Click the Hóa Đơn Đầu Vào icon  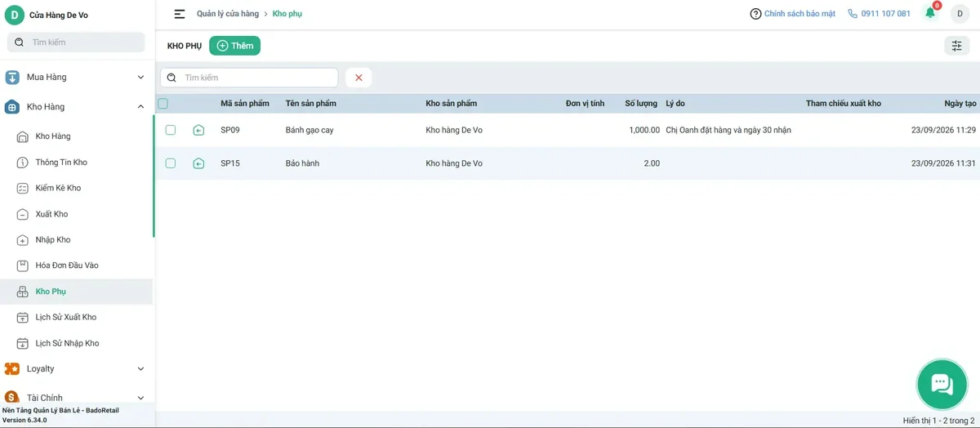[23, 265]
